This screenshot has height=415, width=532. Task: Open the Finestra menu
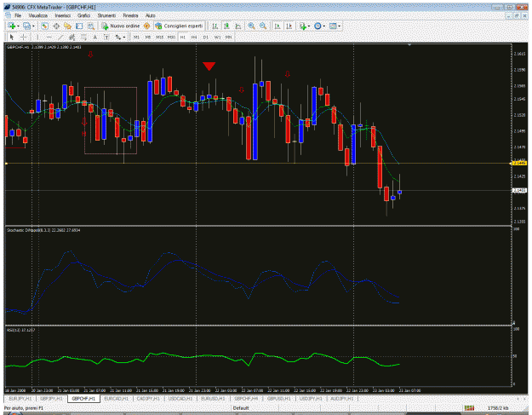pyautogui.click(x=130, y=15)
